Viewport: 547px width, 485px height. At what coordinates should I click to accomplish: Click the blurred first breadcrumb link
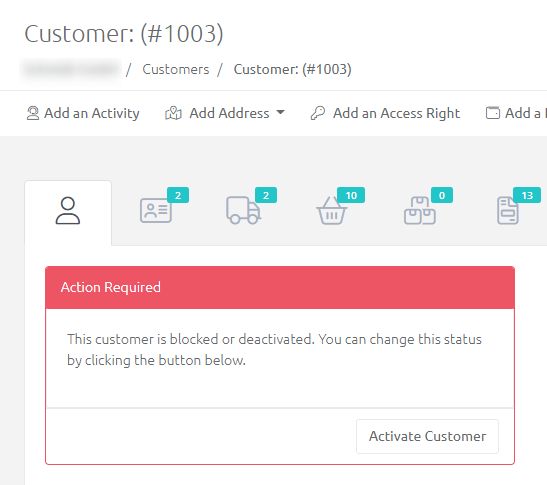tap(71, 69)
